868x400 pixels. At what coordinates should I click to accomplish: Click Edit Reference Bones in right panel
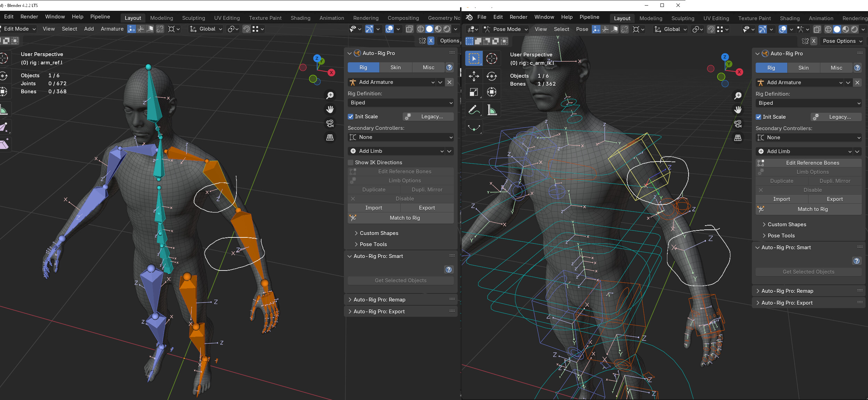click(x=809, y=163)
